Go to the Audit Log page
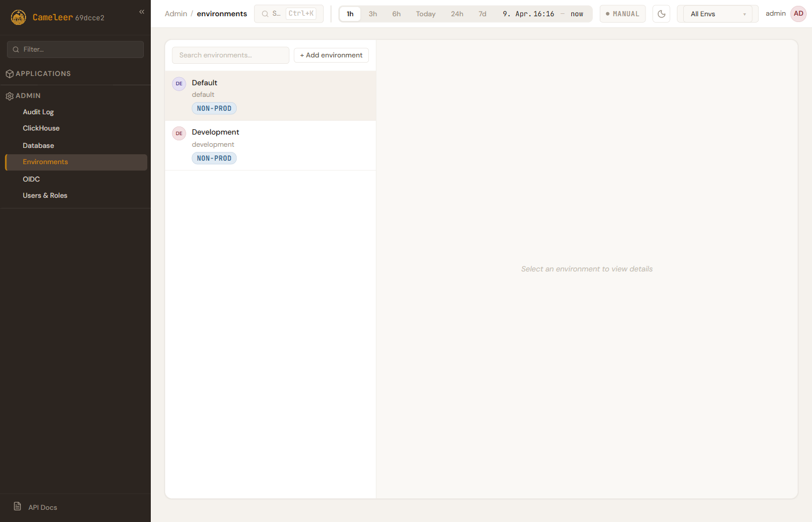Viewport: 812px width, 522px height. tap(38, 112)
